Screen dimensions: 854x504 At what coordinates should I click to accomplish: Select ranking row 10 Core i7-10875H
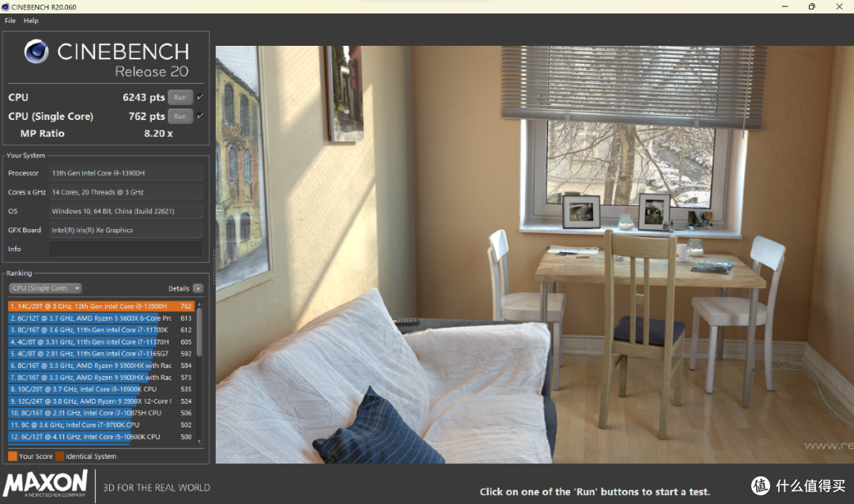pos(100,413)
